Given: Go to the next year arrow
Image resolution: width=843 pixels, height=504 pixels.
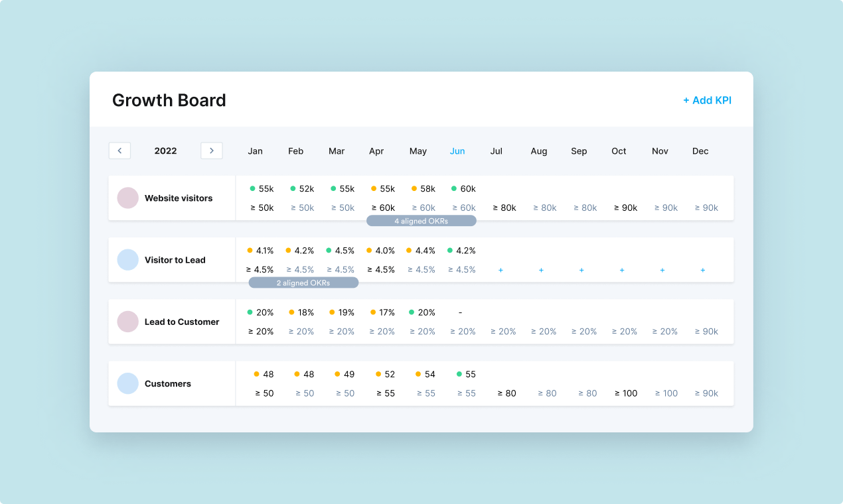Looking at the screenshot, I should [x=212, y=151].
